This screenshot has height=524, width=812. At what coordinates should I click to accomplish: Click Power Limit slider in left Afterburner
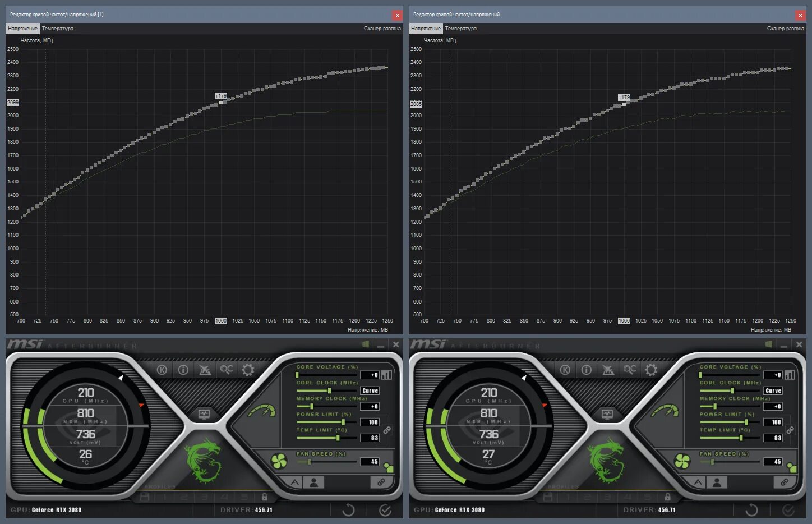pos(327,422)
